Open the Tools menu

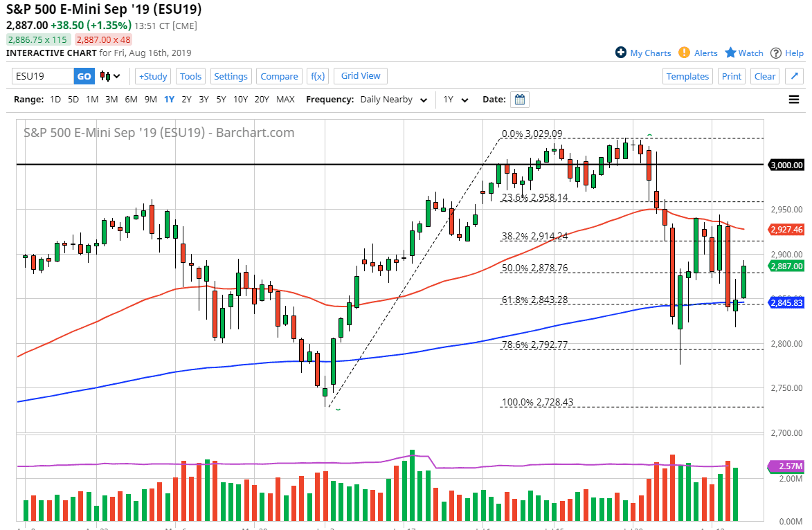(190, 76)
